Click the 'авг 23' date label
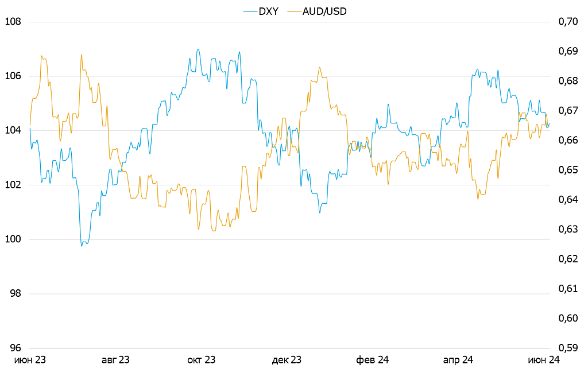The width and height of the screenshot is (588, 376). pyautogui.click(x=115, y=360)
